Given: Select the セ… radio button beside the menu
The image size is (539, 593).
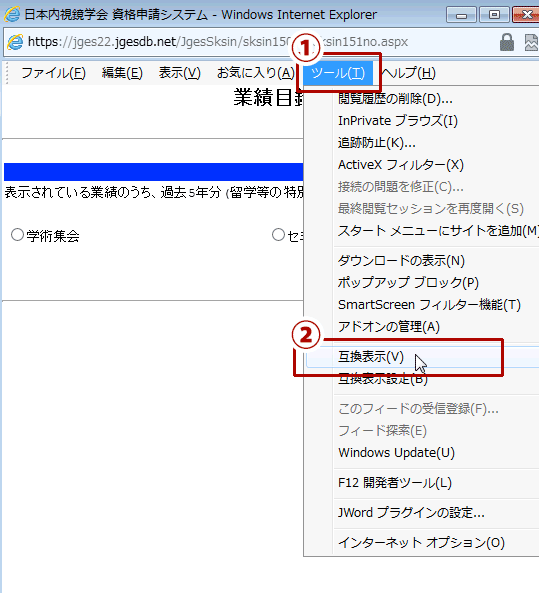Looking at the screenshot, I should point(278,235).
